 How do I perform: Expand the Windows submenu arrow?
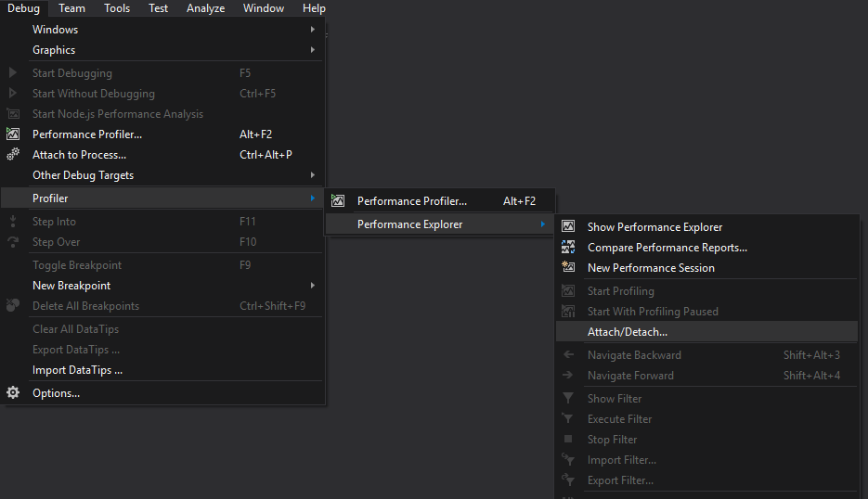(313, 30)
